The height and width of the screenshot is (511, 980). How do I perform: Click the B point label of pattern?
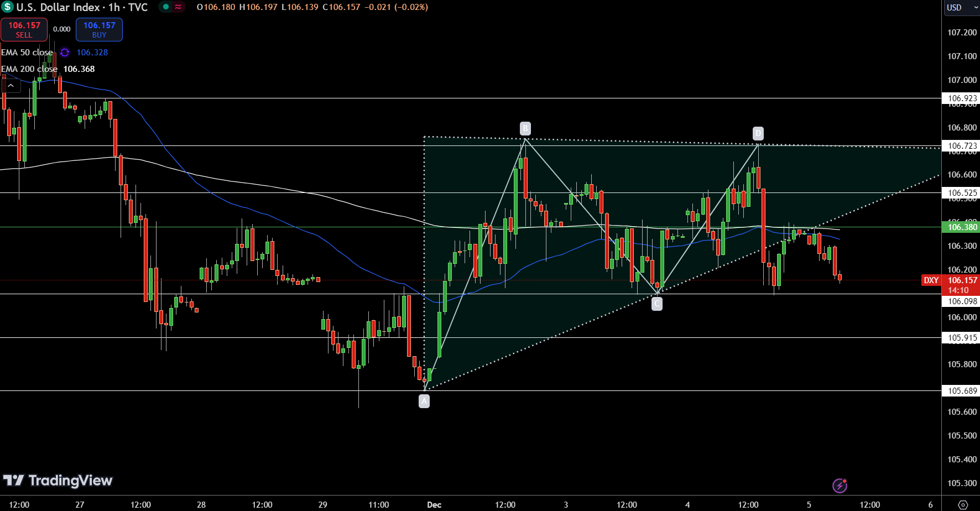[x=525, y=129]
